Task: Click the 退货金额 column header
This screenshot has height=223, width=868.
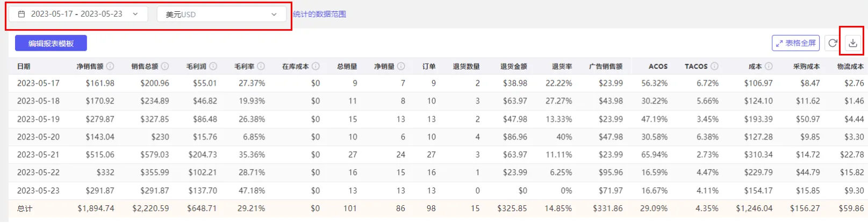Action: click(x=514, y=66)
